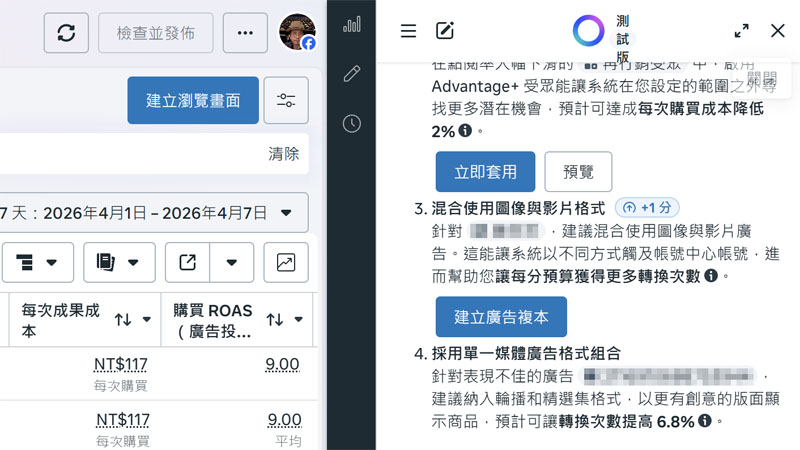Select the bar chart icon in sidebar

pyautogui.click(x=351, y=24)
